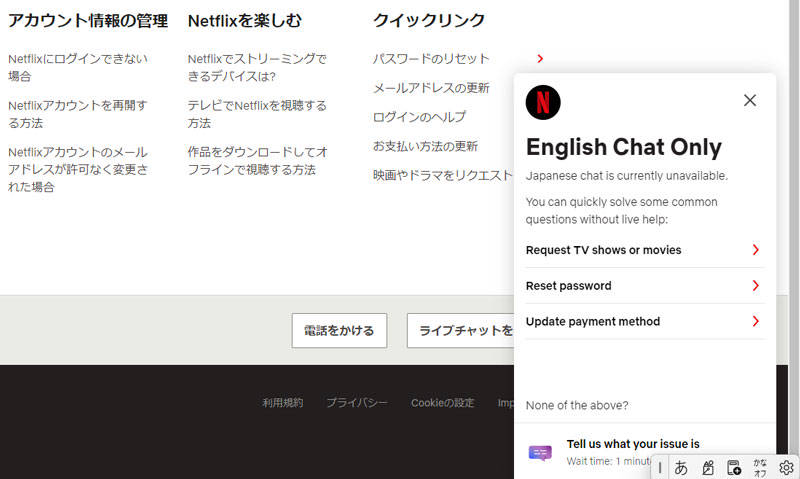
Task: Click 映画やドラマをリクエスト quick link
Action: (x=442, y=175)
